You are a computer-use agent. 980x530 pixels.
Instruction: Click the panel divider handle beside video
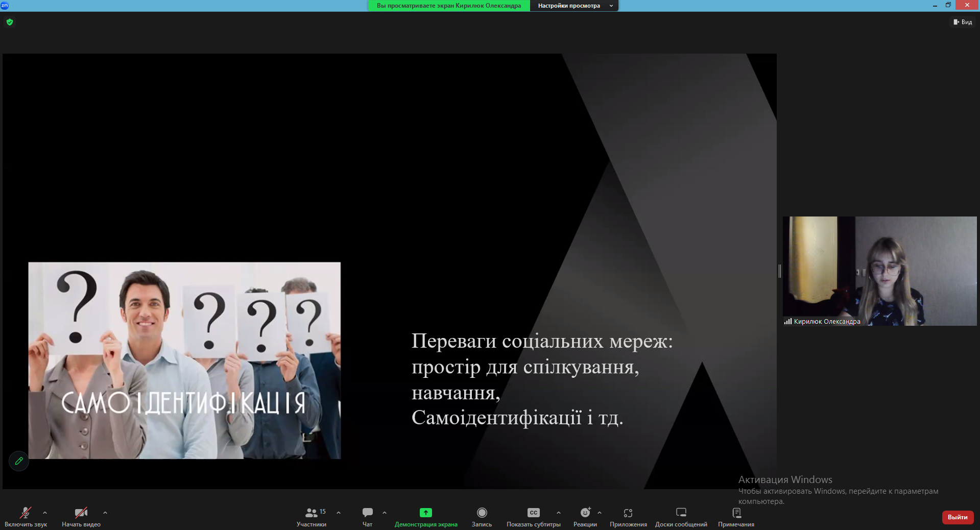[x=780, y=271]
